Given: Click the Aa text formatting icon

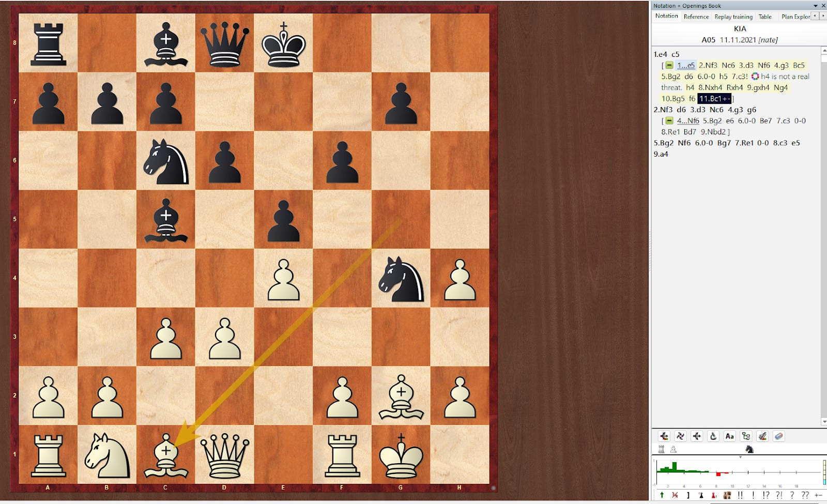Looking at the screenshot, I should point(730,436).
